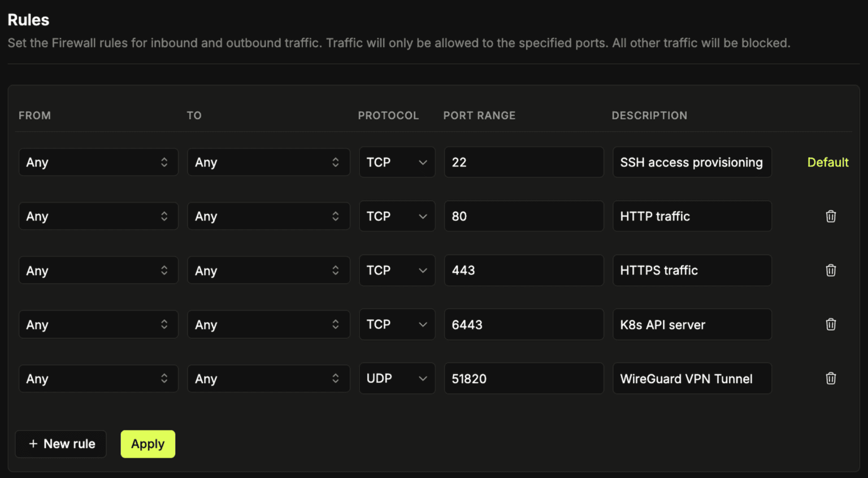Click the New rule button

coord(60,444)
